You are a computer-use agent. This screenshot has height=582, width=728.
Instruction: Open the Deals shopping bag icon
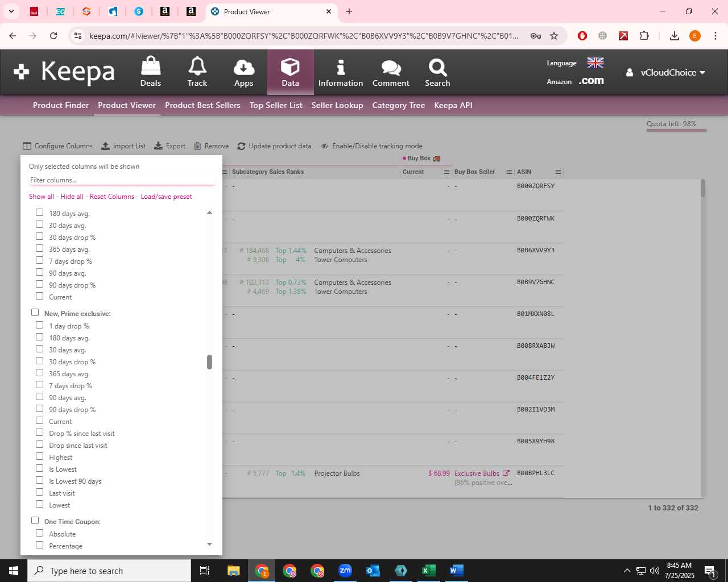[151, 66]
